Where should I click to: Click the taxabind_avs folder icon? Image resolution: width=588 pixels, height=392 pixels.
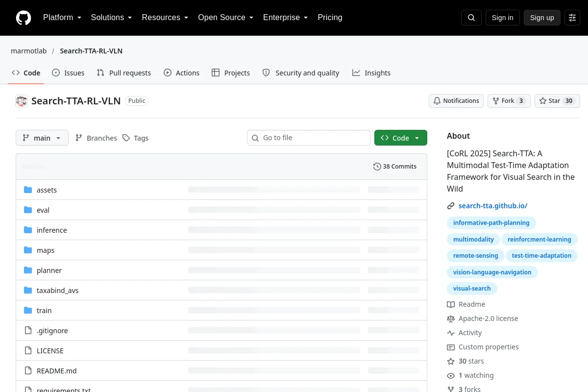(28, 290)
